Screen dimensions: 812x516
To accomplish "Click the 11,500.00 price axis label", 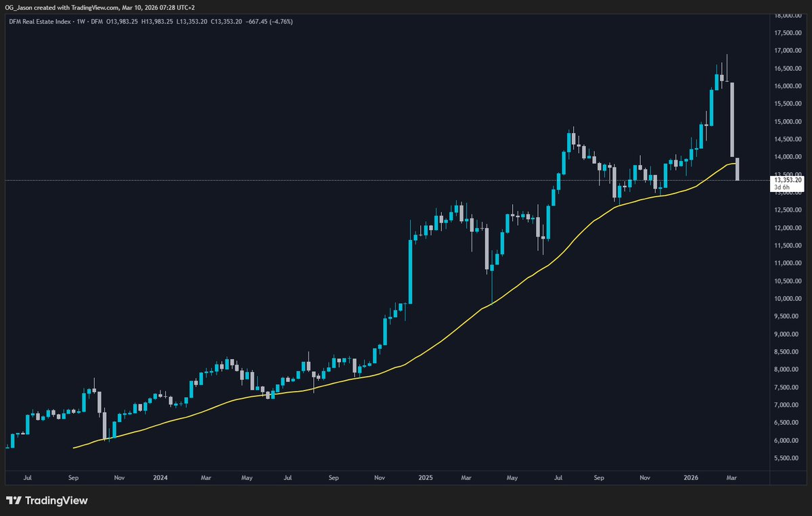I will (788, 245).
